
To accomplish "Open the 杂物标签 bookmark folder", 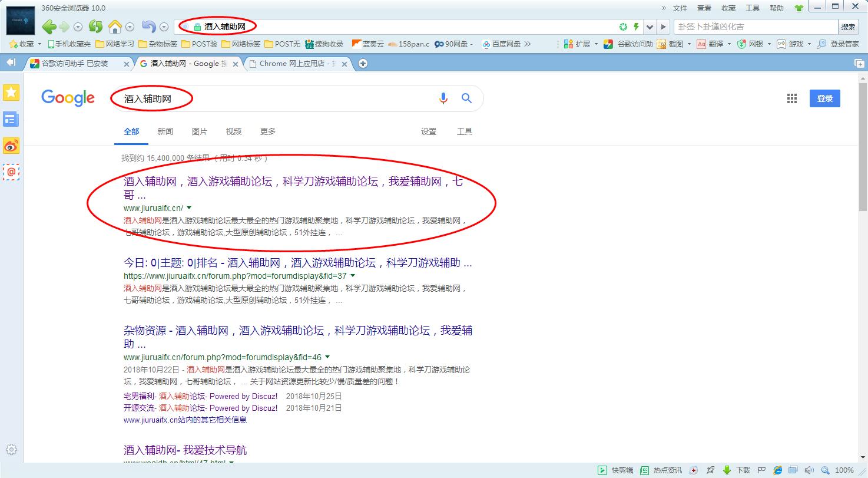I will point(158,44).
